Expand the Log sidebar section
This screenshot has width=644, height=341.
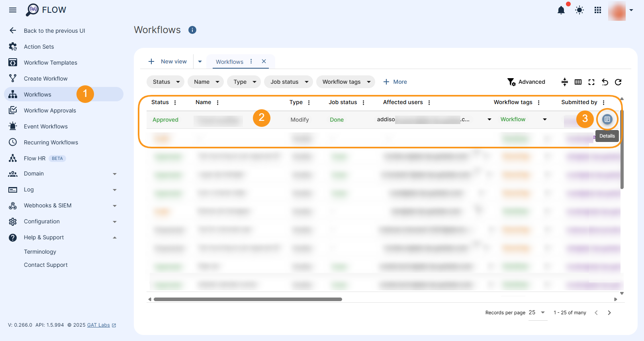(64, 189)
